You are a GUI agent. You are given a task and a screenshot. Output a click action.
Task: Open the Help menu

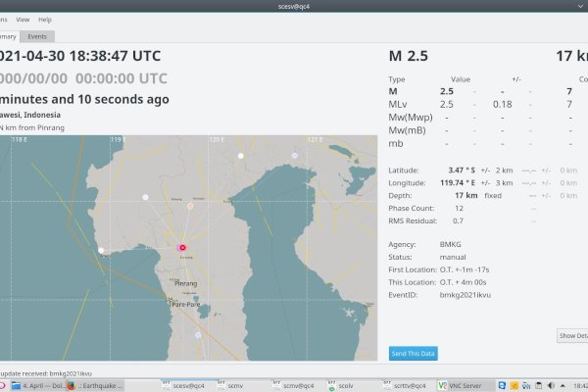pyautogui.click(x=45, y=20)
